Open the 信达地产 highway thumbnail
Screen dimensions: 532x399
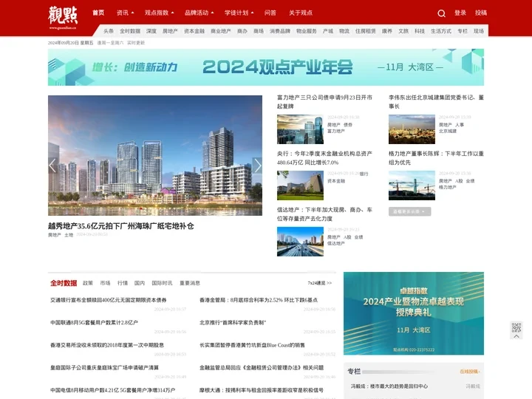300,242
